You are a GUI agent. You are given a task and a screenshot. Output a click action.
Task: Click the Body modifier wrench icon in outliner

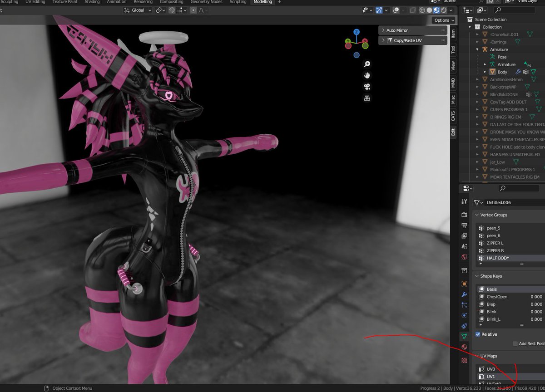pyautogui.click(x=518, y=72)
